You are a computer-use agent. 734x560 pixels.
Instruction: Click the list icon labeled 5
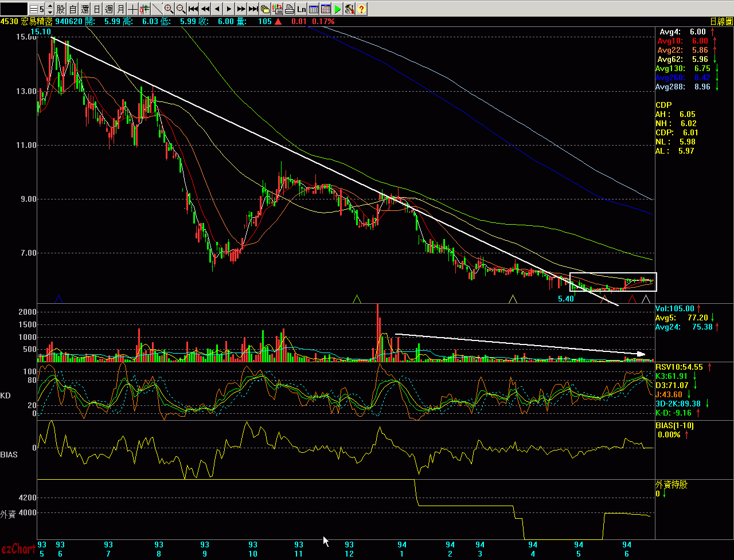[x=37, y=9]
